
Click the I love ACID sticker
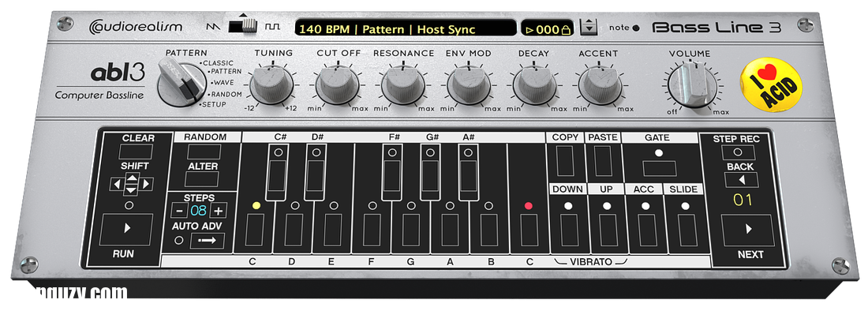(771, 84)
